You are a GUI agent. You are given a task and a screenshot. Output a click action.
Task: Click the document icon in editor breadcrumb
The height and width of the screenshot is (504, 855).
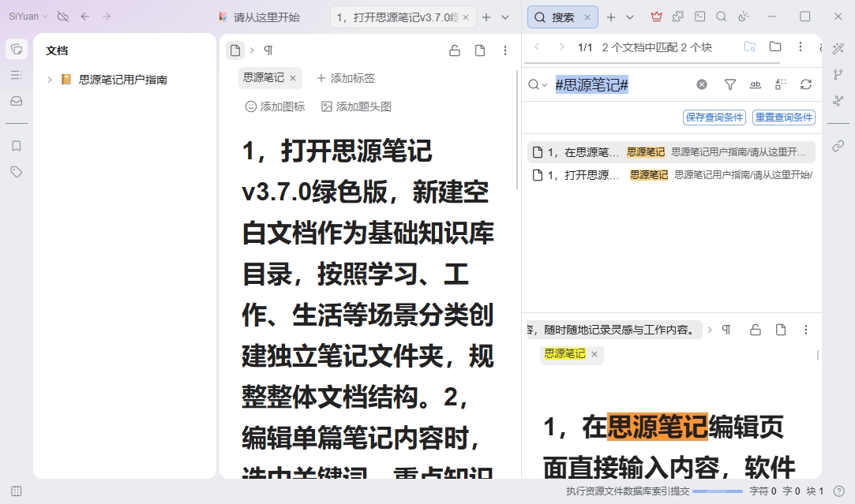click(x=235, y=50)
